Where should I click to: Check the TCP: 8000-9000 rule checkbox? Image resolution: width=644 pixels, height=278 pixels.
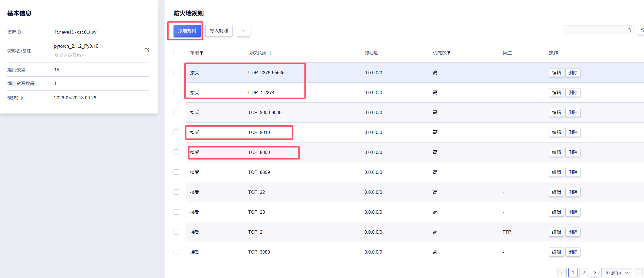click(176, 112)
